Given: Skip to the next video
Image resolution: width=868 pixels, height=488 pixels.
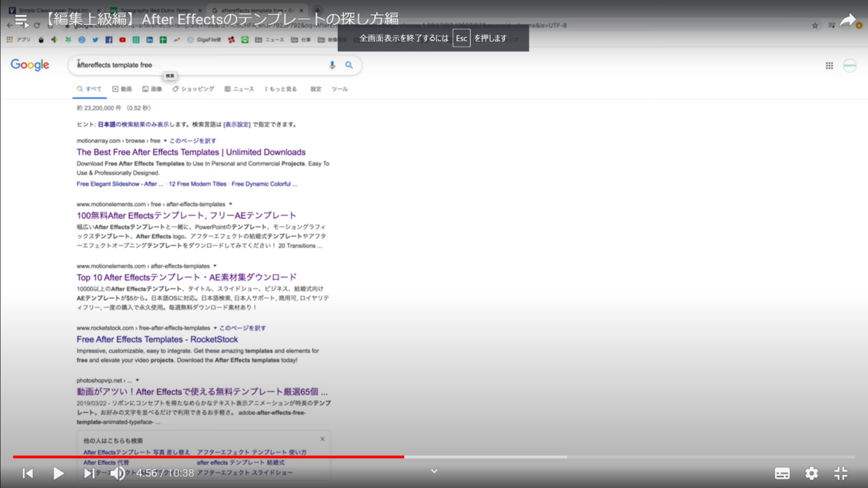Looking at the screenshot, I should click(89, 473).
